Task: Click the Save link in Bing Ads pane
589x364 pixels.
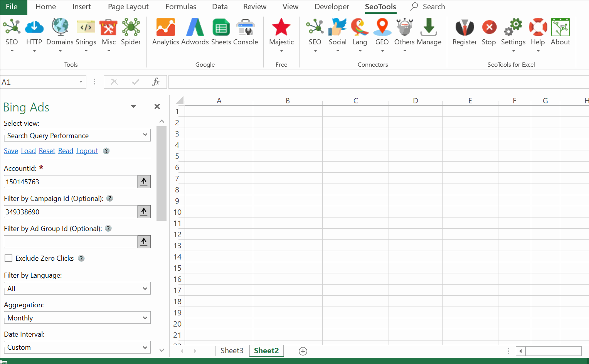Action: pyautogui.click(x=11, y=151)
